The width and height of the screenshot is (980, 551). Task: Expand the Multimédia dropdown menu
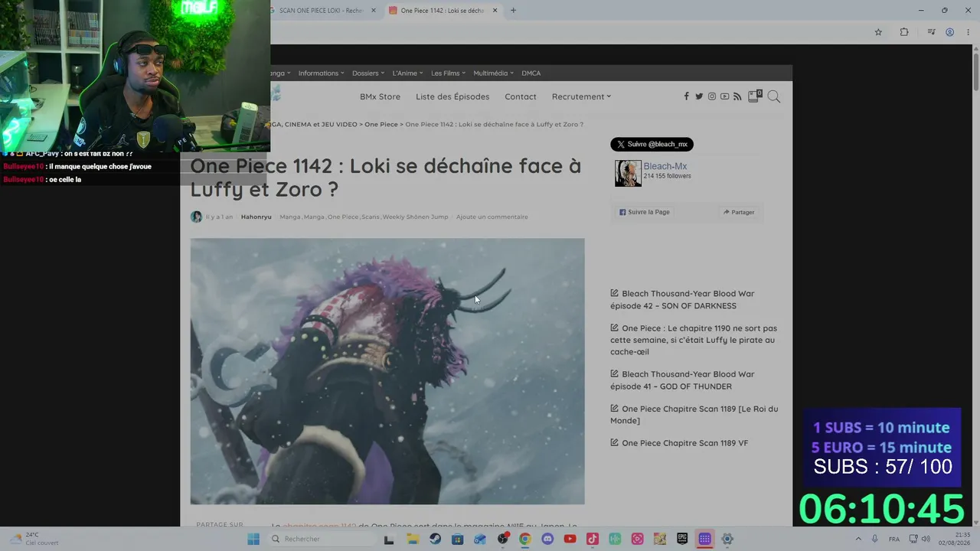[x=494, y=73]
